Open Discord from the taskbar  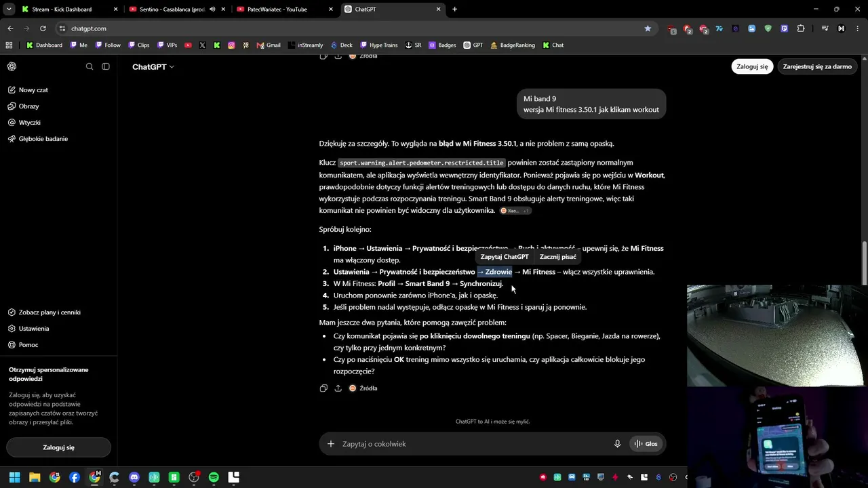point(134,477)
